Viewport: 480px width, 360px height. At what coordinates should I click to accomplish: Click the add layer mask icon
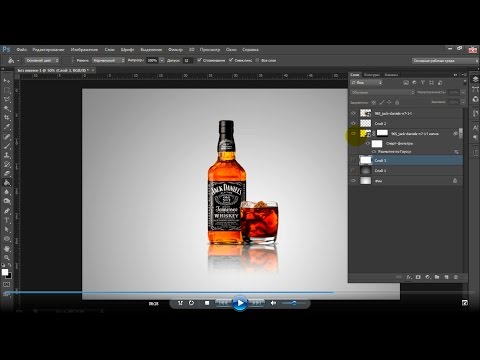[x=418, y=277]
